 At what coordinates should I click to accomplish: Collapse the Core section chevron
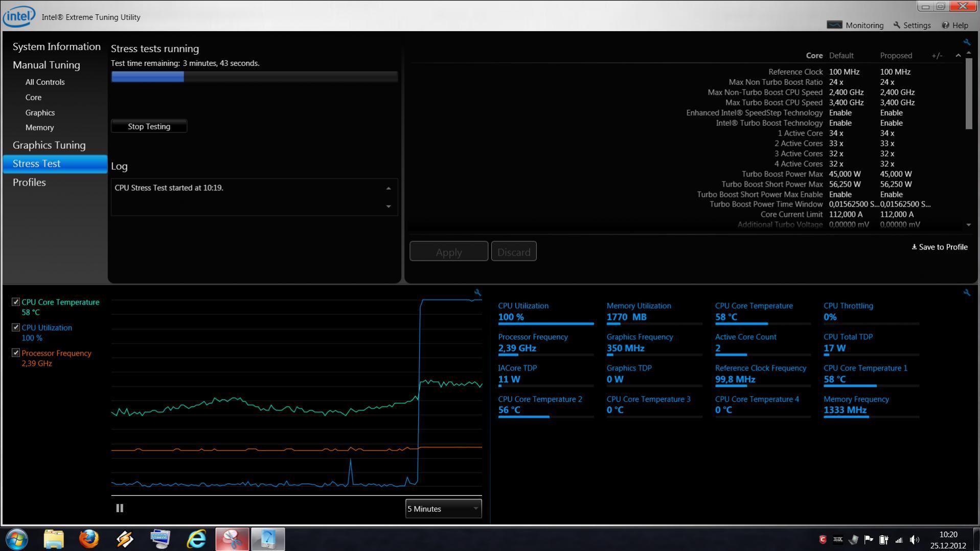(958, 56)
